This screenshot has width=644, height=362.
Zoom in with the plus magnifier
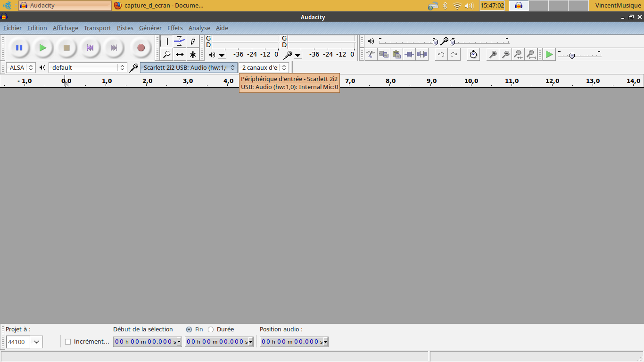pos(493,54)
